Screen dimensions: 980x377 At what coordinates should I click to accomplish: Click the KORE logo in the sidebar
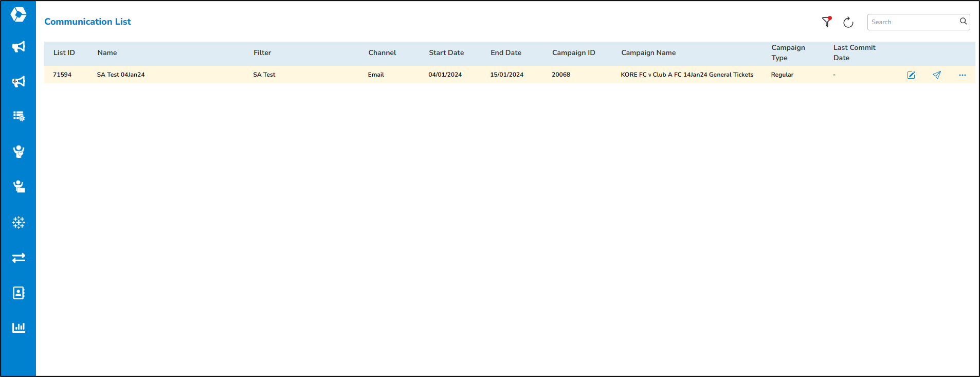tap(19, 14)
